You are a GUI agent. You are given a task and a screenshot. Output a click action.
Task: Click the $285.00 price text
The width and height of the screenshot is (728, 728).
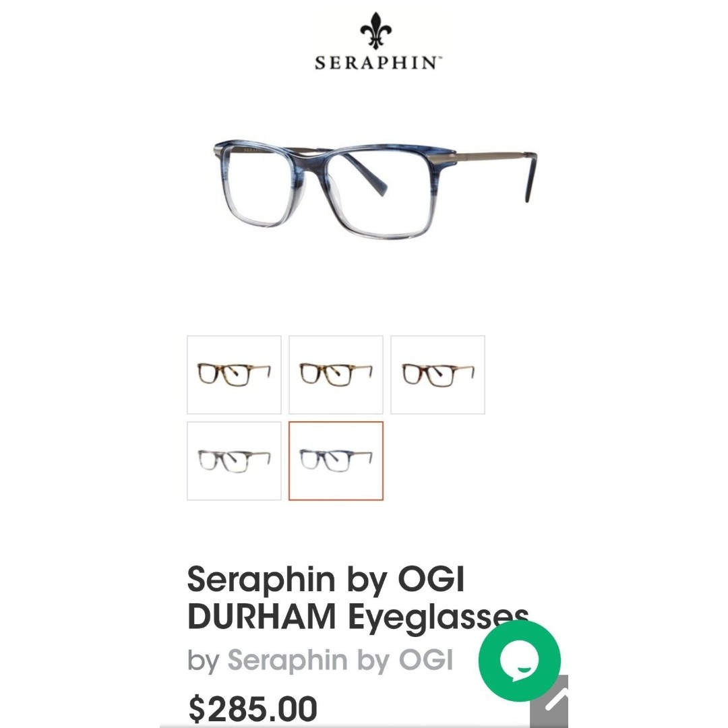pyautogui.click(x=253, y=708)
